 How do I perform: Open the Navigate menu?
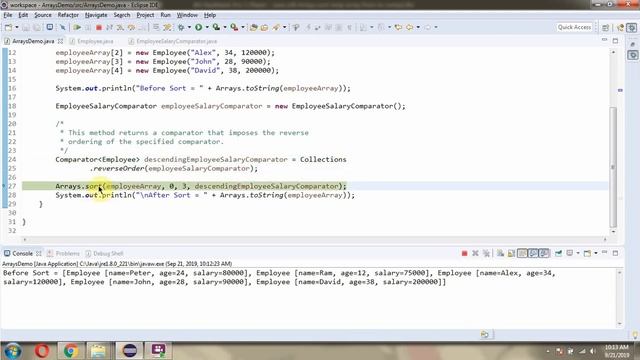coord(96,15)
